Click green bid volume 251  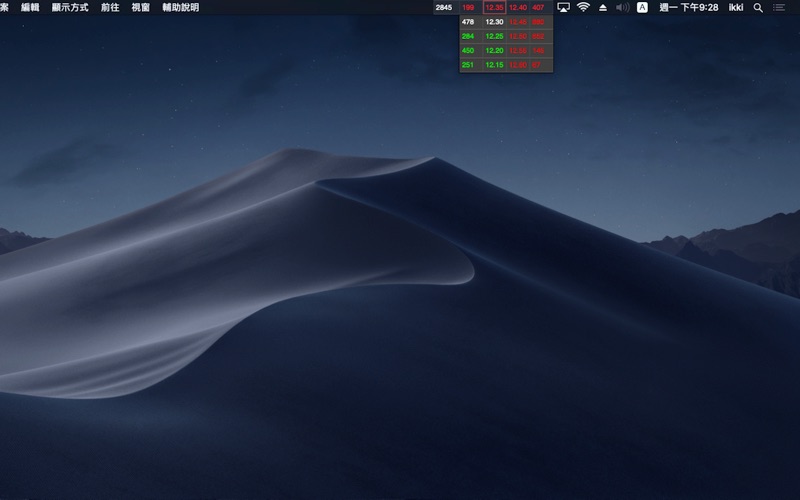pos(468,65)
